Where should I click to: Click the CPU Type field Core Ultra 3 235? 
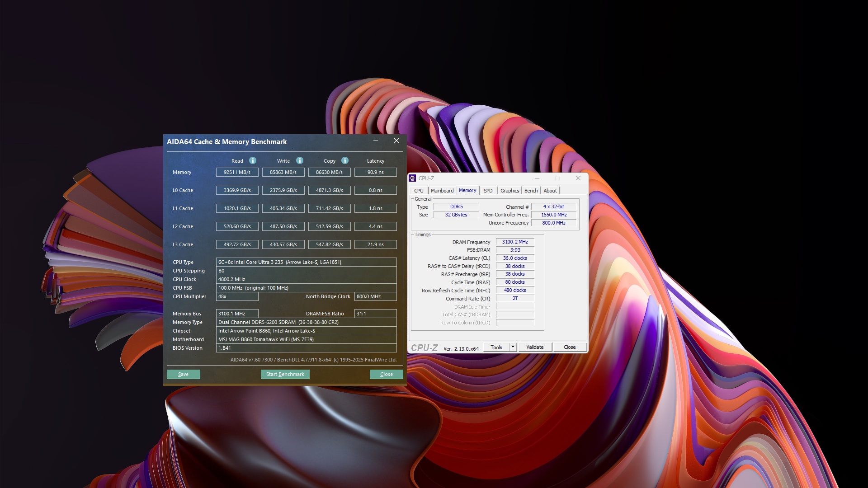pyautogui.click(x=307, y=262)
